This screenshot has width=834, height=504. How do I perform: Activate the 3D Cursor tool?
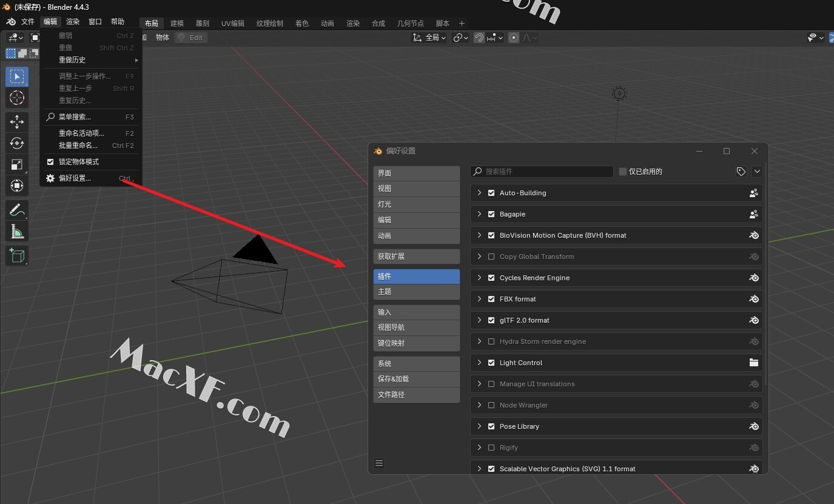tap(17, 98)
